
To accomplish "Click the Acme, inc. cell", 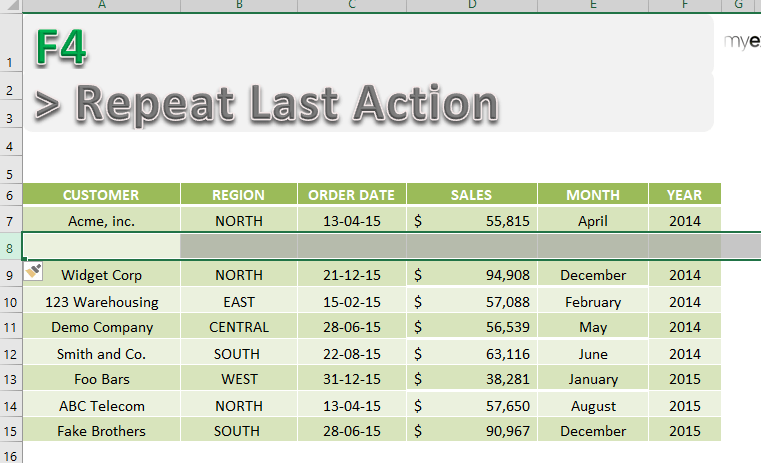I will pyautogui.click(x=101, y=221).
